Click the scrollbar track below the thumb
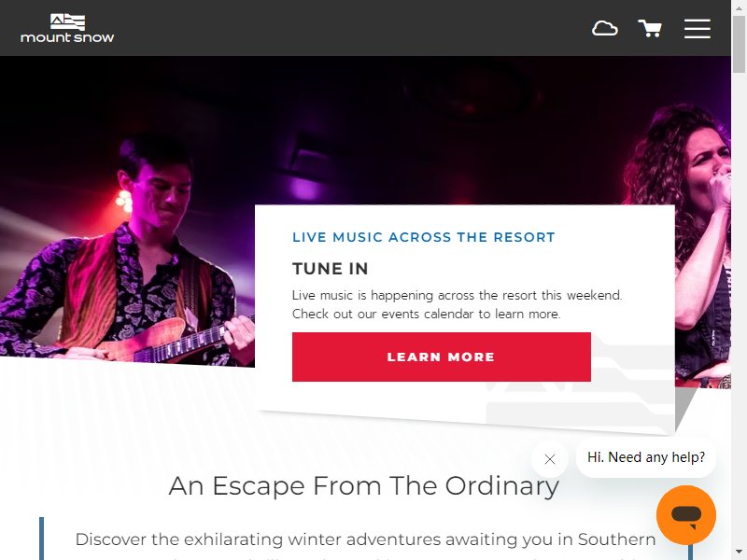 (x=739, y=310)
